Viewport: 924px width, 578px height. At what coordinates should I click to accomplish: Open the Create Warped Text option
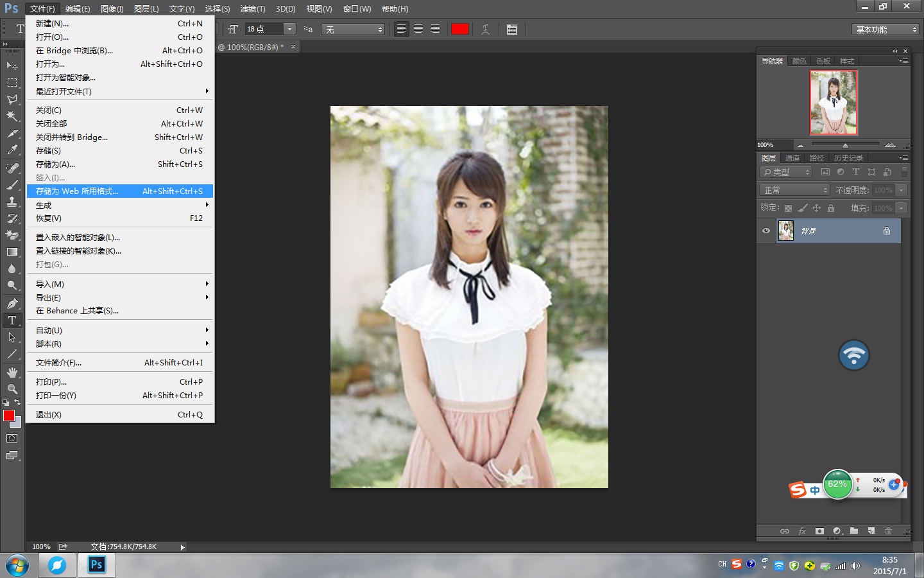[486, 30]
